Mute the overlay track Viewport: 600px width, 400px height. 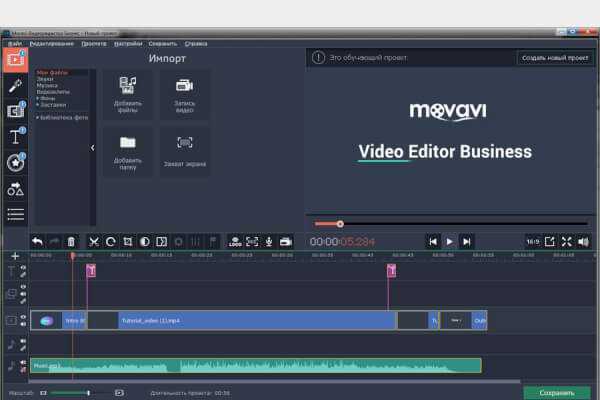pos(23,294)
